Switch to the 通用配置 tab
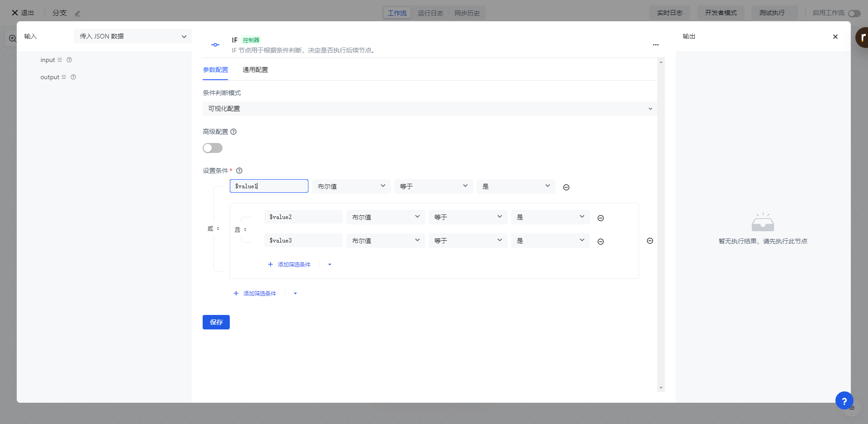868x424 pixels. (255, 70)
